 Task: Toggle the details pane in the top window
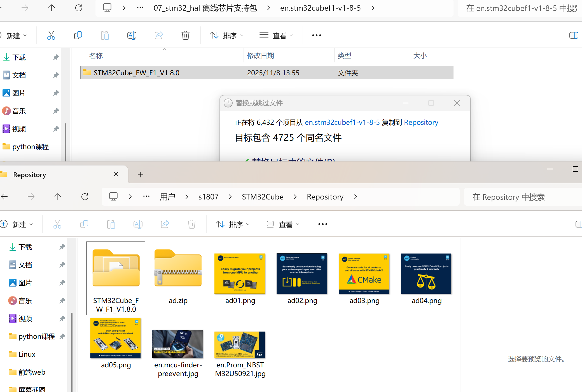[x=574, y=35]
